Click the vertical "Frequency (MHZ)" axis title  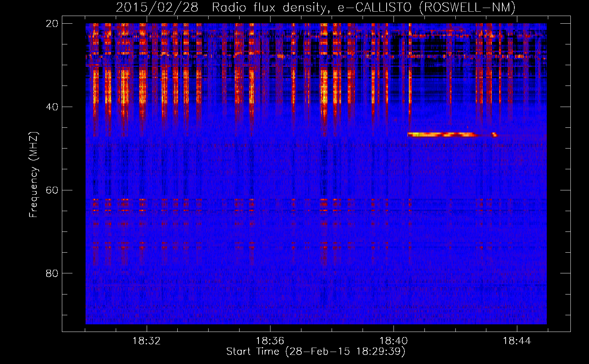click(x=33, y=175)
